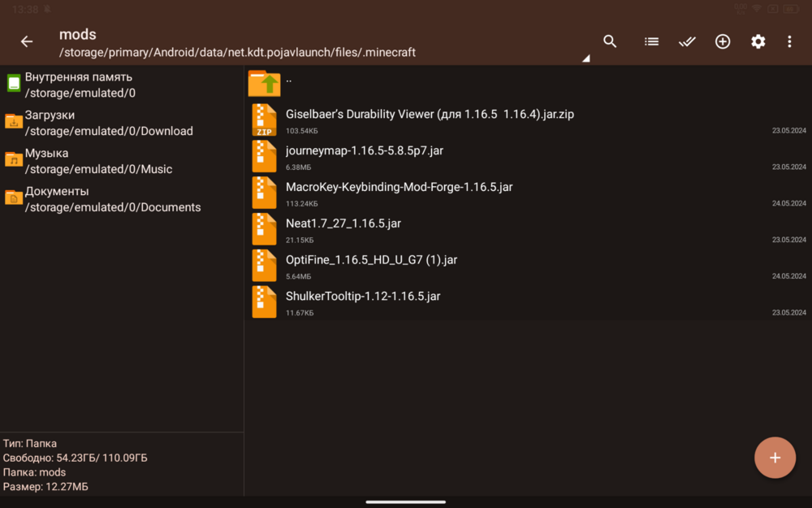Open settings gear icon

pyautogui.click(x=758, y=41)
